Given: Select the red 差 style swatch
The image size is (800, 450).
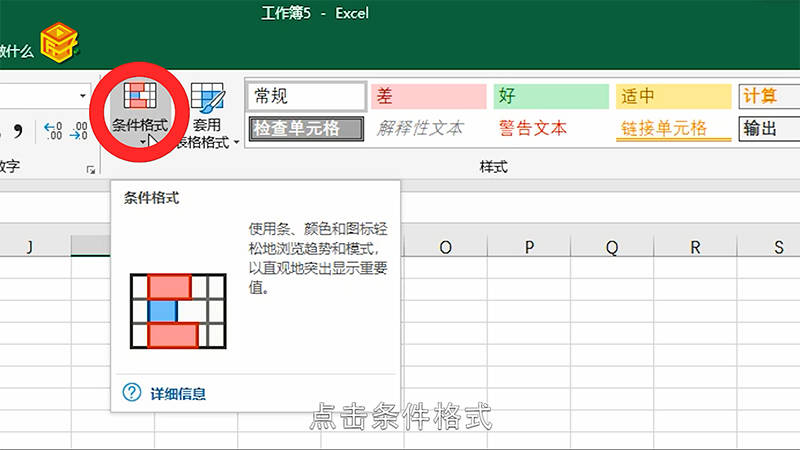Looking at the screenshot, I should 428,96.
